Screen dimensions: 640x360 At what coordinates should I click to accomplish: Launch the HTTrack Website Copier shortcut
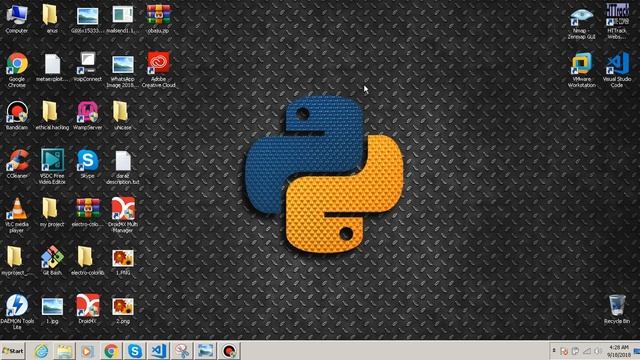617,21
